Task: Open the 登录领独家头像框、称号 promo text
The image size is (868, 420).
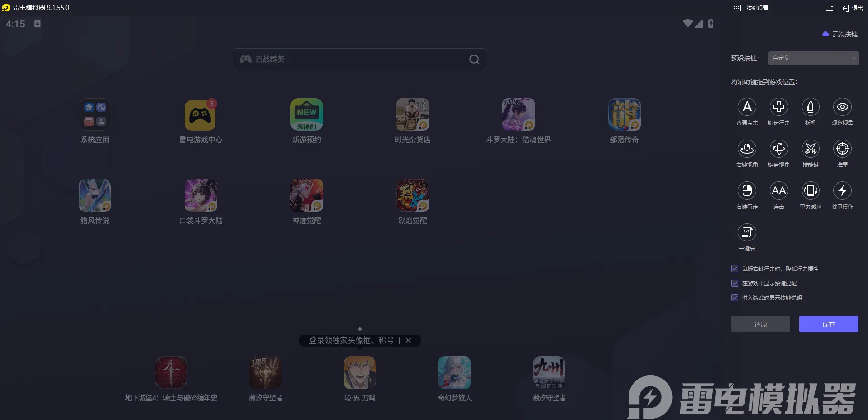Action: point(351,340)
